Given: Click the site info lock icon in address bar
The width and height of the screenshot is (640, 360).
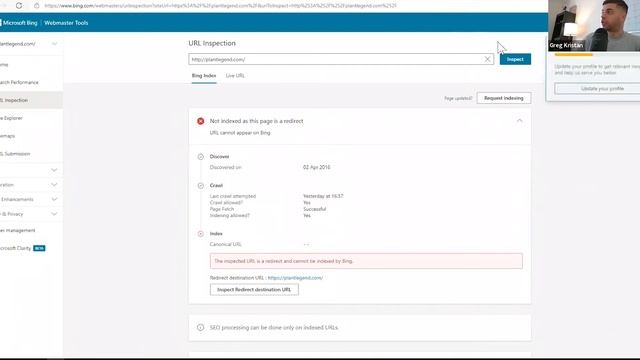Looking at the screenshot, I should pyautogui.click(x=36, y=6).
